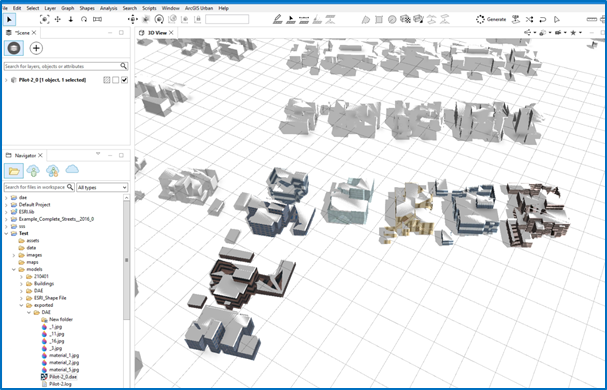Open the Layer menu
The height and width of the screenshot is (390, 607).
click(50, 8)
